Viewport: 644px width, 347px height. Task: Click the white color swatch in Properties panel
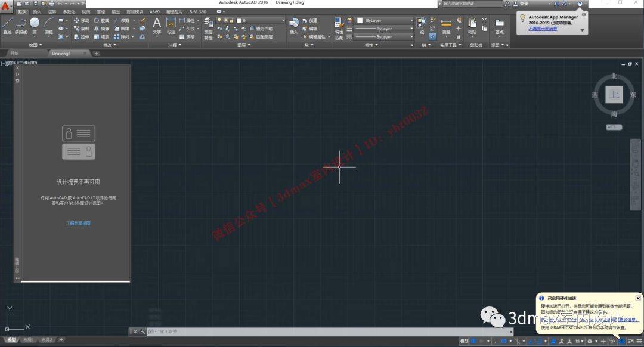coord(360,21)
